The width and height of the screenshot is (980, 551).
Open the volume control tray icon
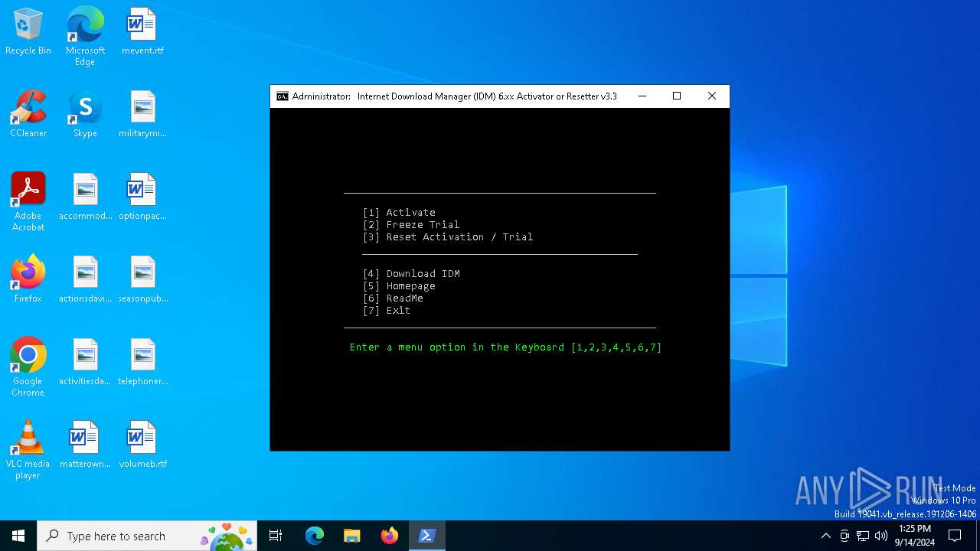[881, 536]
